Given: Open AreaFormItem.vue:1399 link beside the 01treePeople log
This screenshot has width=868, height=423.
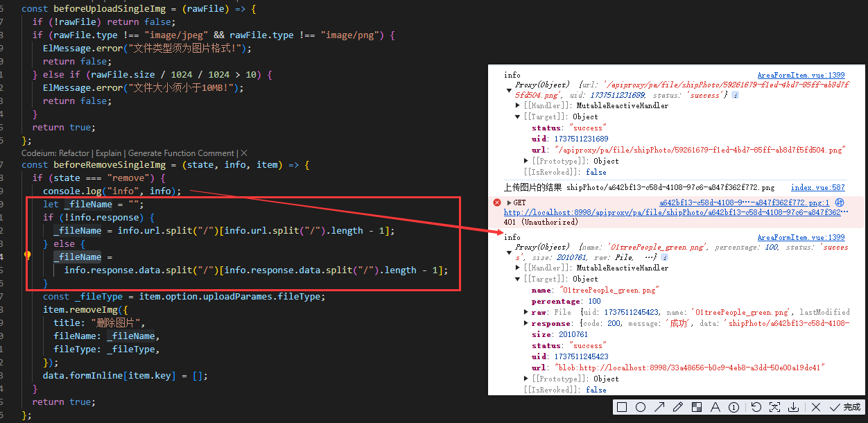Looking at the screenshot, I should coord(801,237).
